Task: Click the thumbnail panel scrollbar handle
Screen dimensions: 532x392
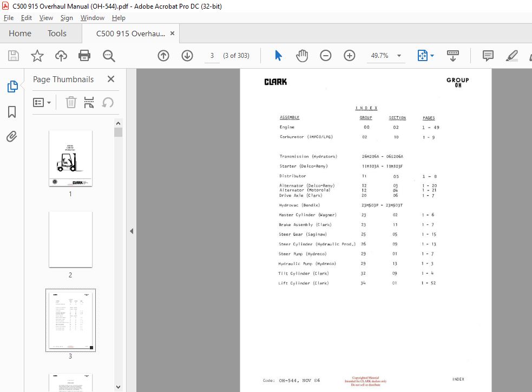Action: click(x=118, y=132)
